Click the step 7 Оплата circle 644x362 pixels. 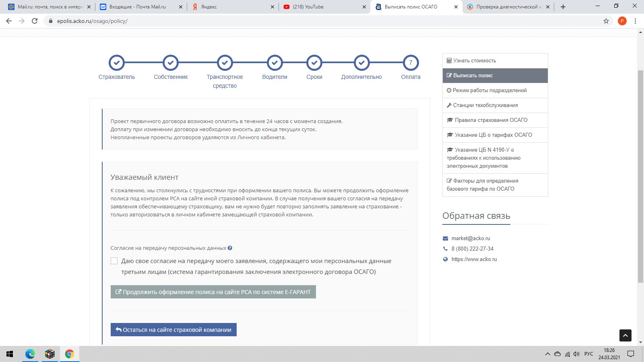pyautogui.click(x=411, y=63)
